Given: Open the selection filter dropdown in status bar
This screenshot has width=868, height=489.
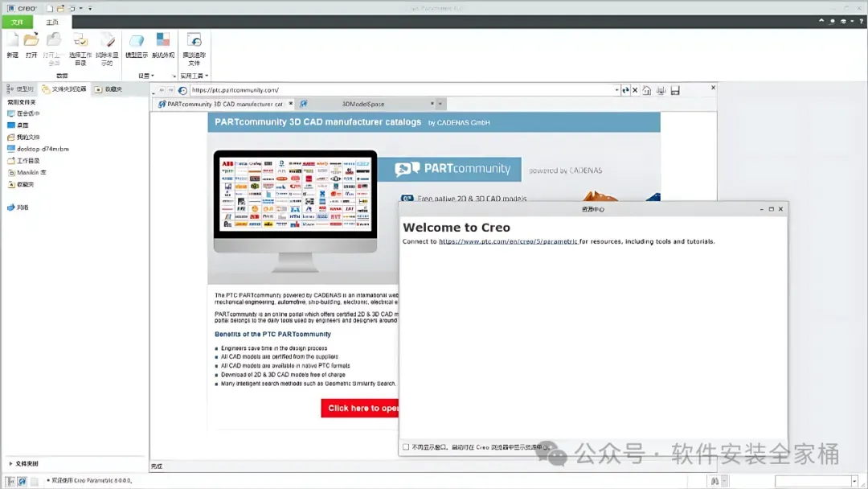Looking at the screenshot, I should [854, 481].
